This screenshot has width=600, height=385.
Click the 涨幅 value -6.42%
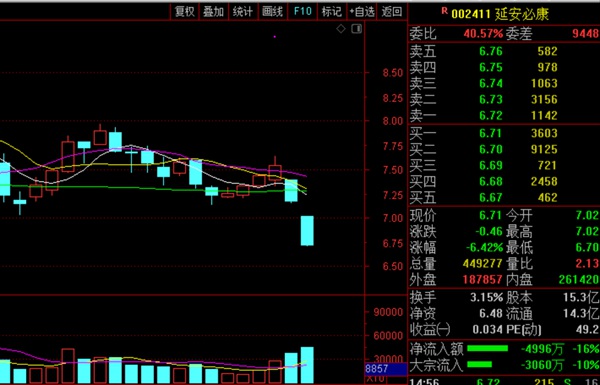tap(484, 248)
